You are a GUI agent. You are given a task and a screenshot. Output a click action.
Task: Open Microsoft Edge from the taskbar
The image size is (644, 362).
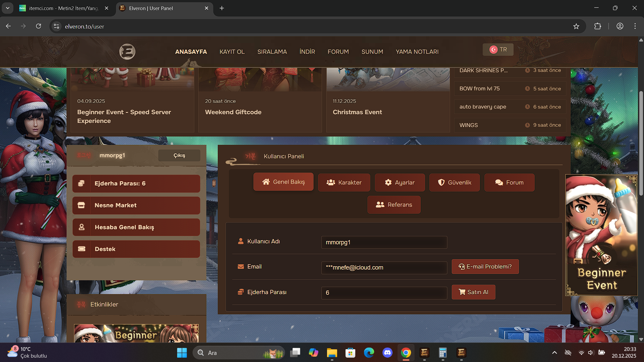[x=369, y=353]
